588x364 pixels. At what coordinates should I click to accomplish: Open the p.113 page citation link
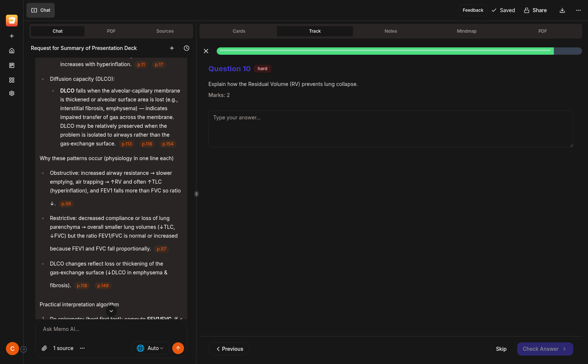[x=127, y=144]
